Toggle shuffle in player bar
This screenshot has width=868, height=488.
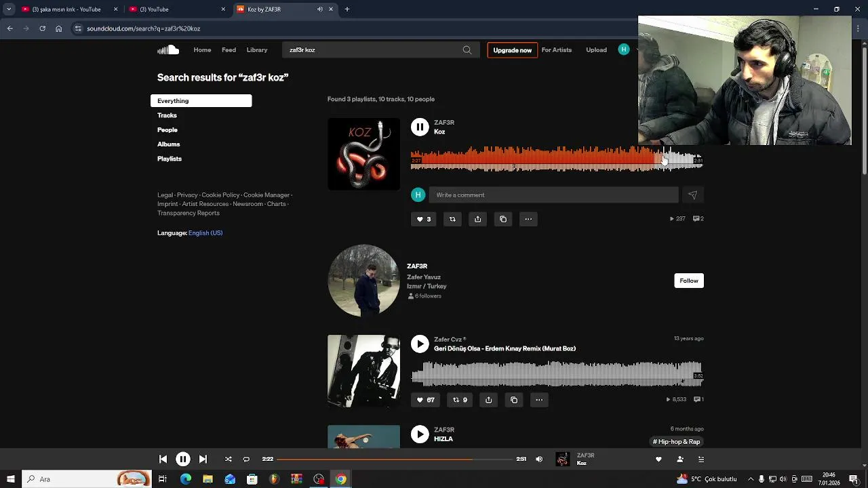[x=229, y=459]
